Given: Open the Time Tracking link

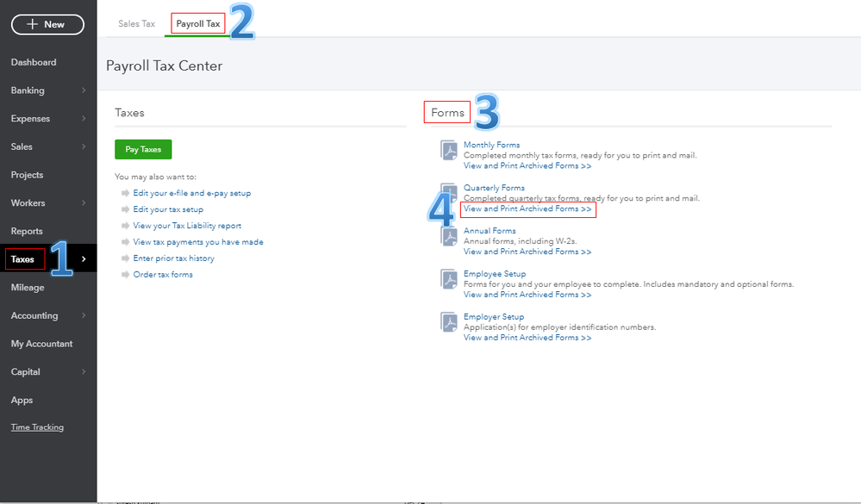Looking at the screenshot, I should [37, 427].
